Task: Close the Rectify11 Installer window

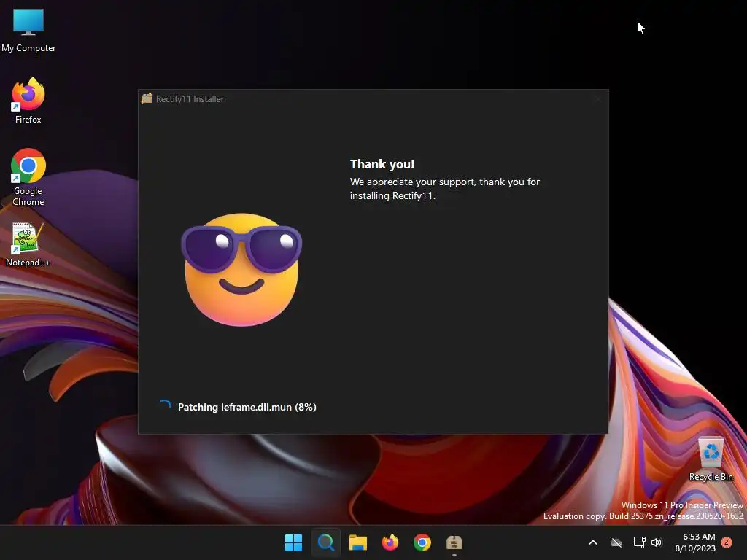Action: click(597, 99)
